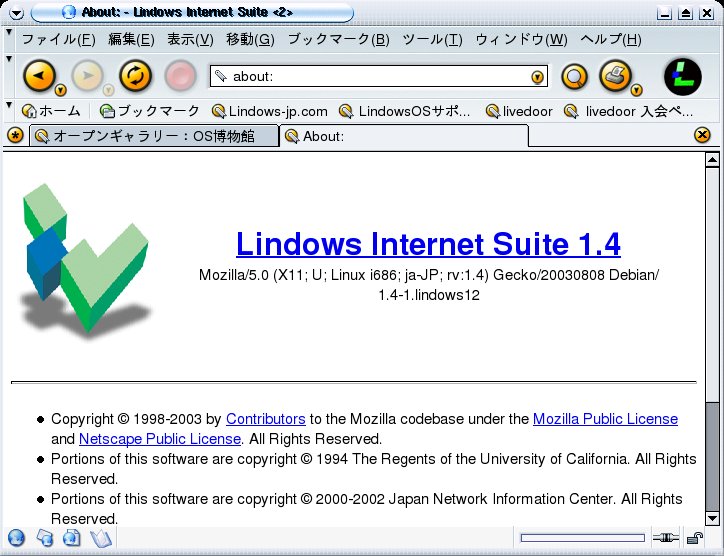
Task: Collapse the navigation toolbar grippy
Action: [x=9, y=59]
